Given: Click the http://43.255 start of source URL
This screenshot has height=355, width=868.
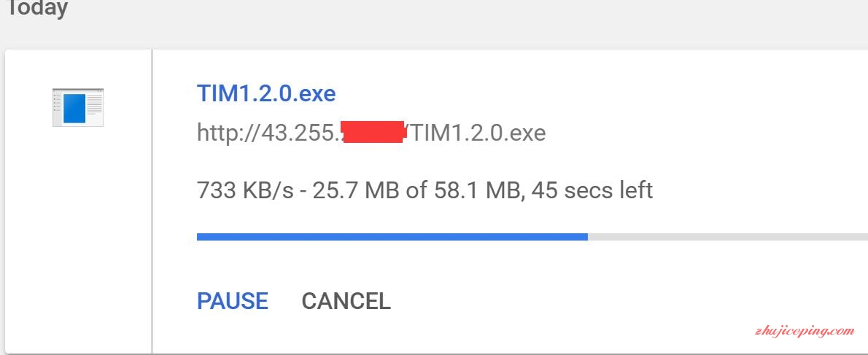Looking at the screenshot, I should click(270, 133).
